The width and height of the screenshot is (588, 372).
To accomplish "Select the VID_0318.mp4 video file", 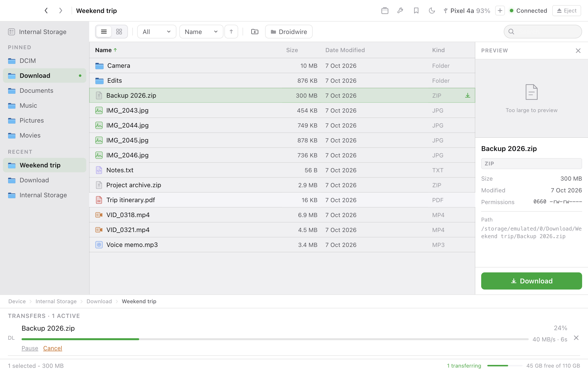I will pos(282,215).
